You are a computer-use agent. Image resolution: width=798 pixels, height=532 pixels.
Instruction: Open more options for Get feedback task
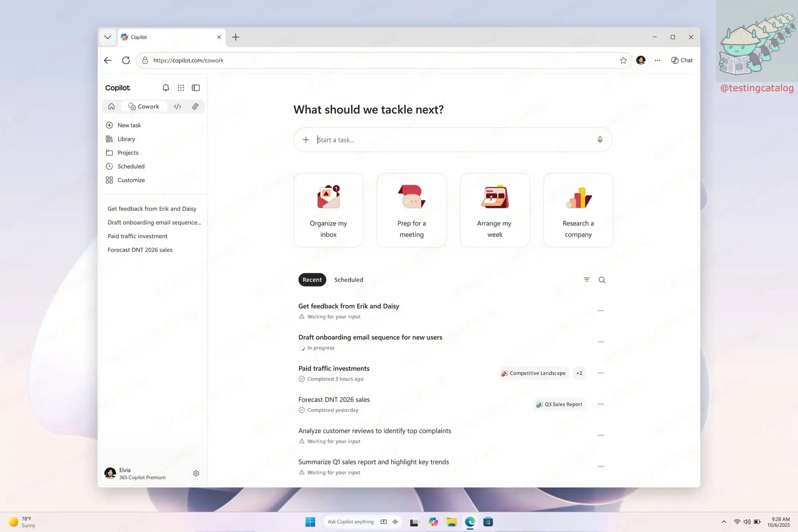point(601,310)
